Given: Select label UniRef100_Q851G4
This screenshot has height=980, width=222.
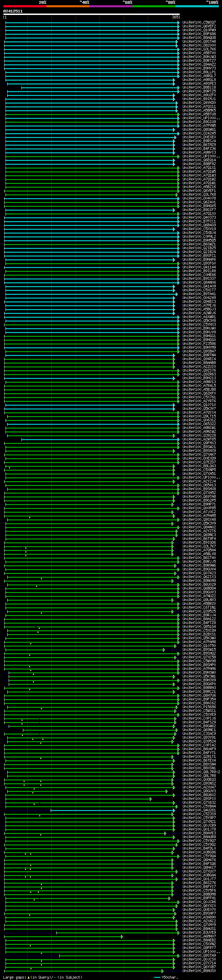Looking at the screenshot, I should pyautogui.click(x=199, y=626).
